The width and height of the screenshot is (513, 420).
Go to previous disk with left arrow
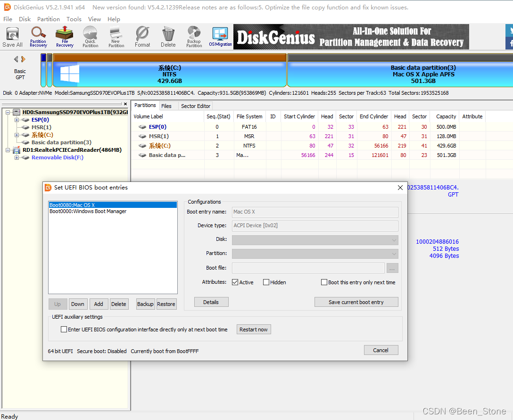click(16, 59)
